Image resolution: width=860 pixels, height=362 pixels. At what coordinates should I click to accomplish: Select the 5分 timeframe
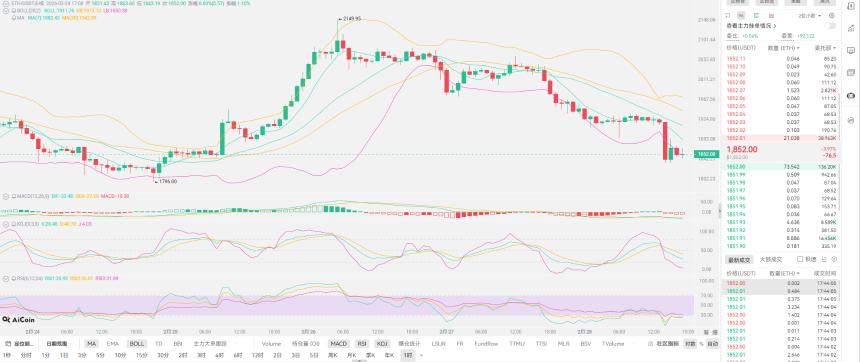coord(100,355)
